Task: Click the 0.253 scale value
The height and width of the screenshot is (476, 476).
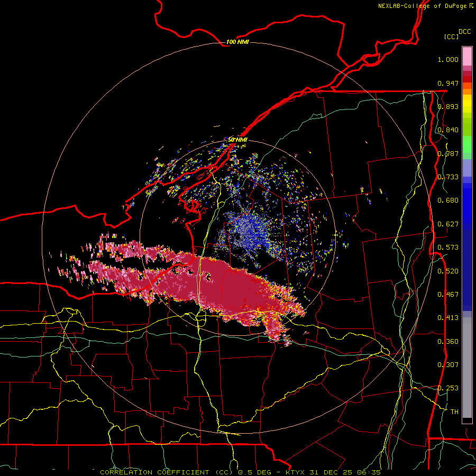Action: pyautogui.click(x=448, y=388)
